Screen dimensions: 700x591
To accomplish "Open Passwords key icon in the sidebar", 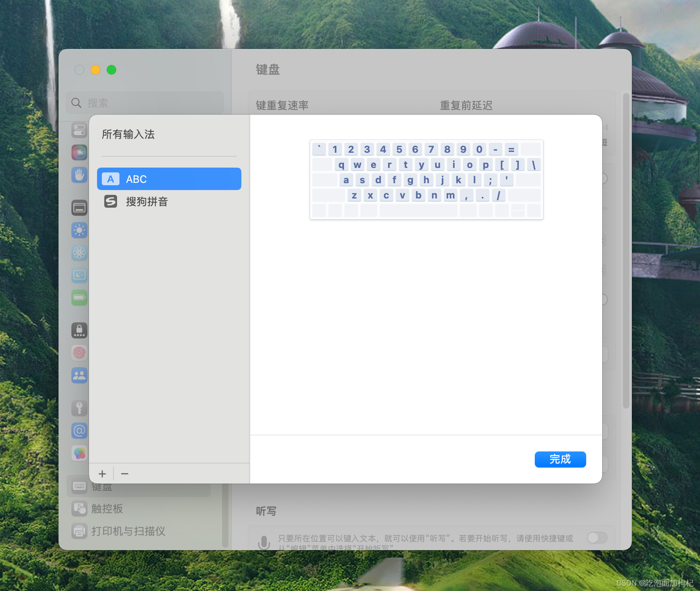I will click(x=79, y=408).
